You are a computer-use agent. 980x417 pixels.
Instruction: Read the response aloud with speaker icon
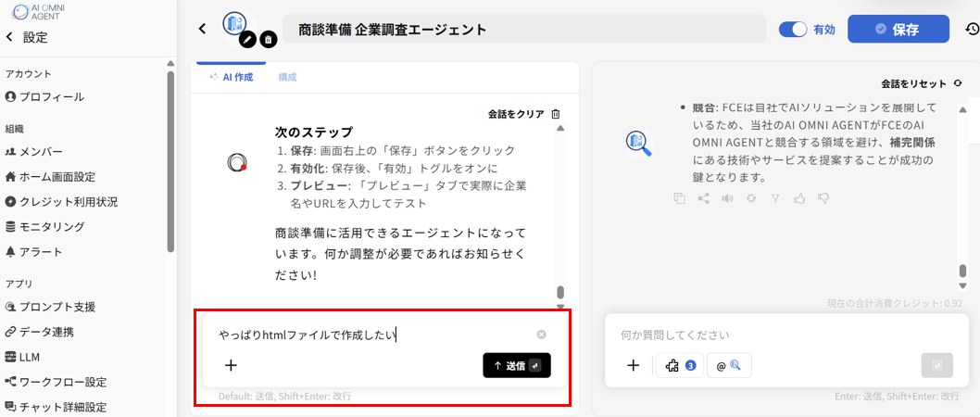tap(727, 198)
